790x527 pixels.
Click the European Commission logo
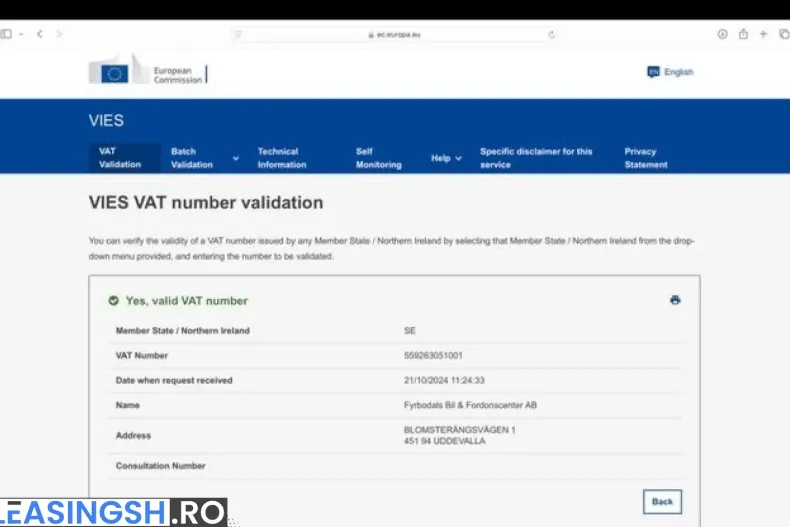[x=147, y=73]
